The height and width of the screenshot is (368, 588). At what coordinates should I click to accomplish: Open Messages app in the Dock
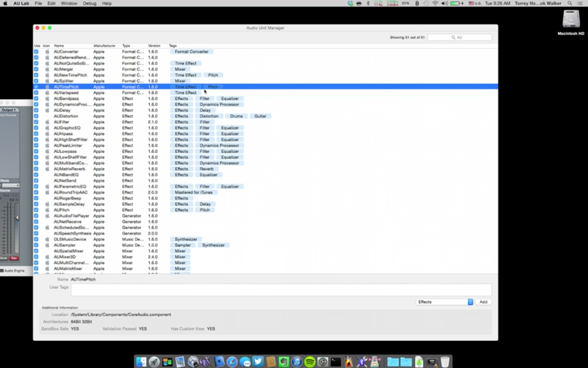[245, 362]
